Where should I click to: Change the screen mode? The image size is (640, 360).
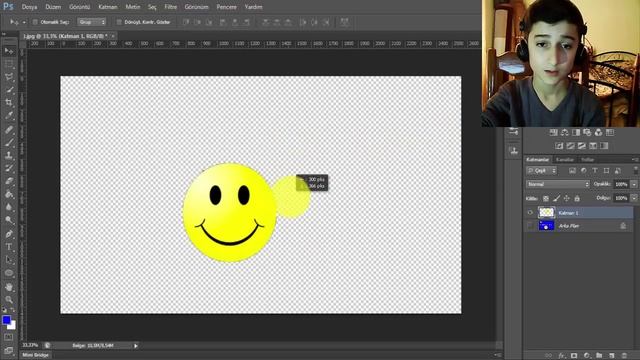pyautogui.click(x=9, y=350)
